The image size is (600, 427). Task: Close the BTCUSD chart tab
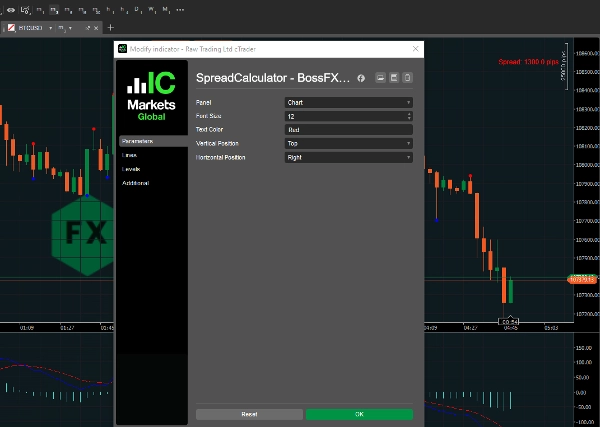tap(96, 28)
